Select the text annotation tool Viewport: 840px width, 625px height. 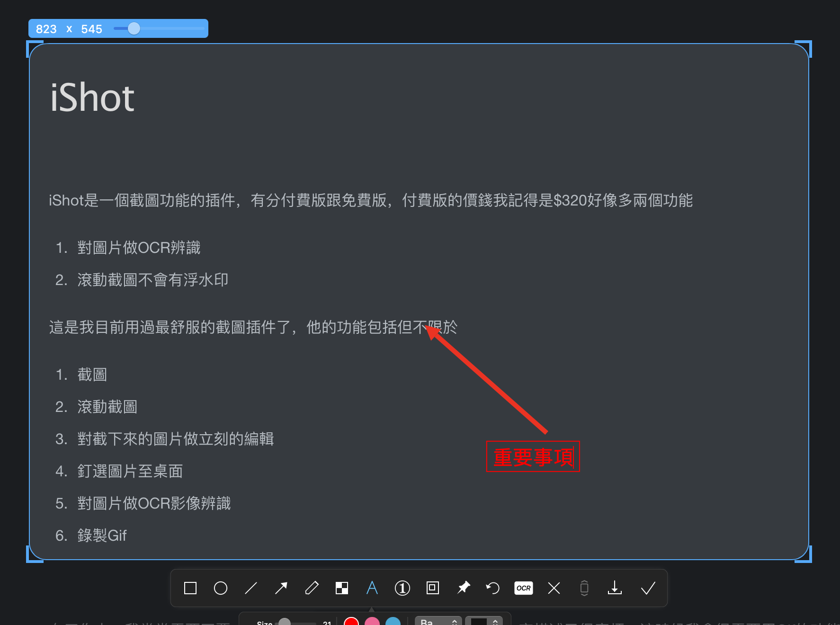pyautogui.click(x=372, y=588)
